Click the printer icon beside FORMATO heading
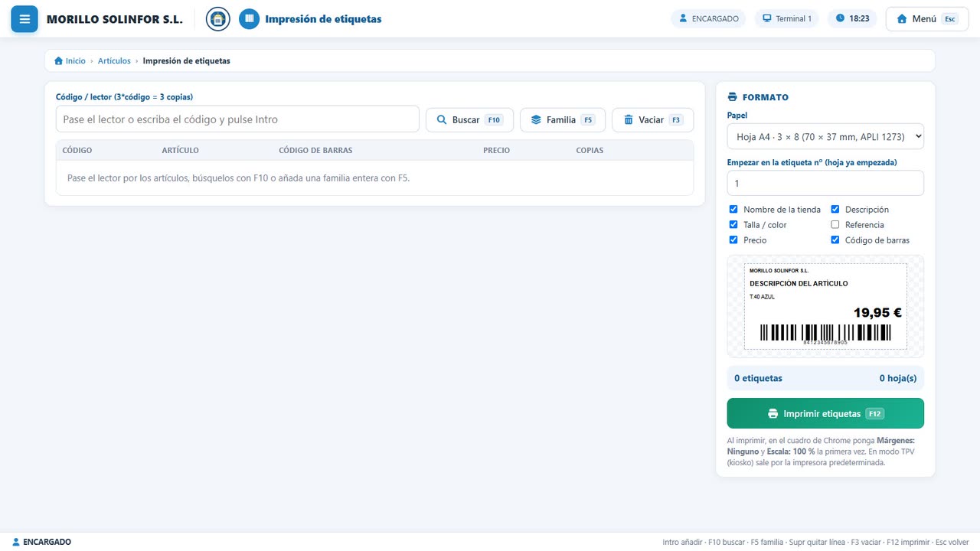Viewport: 980px width, 551px height. click(x=732, y=97)
